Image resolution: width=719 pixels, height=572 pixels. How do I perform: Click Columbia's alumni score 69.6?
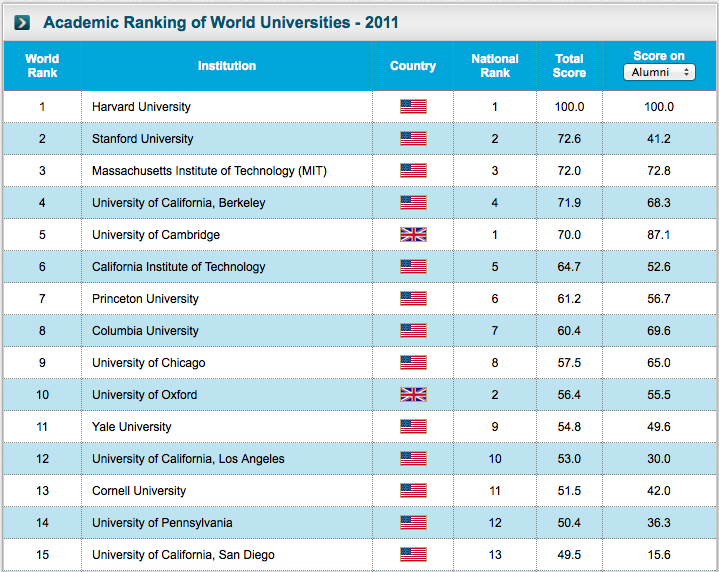[659, 330]
